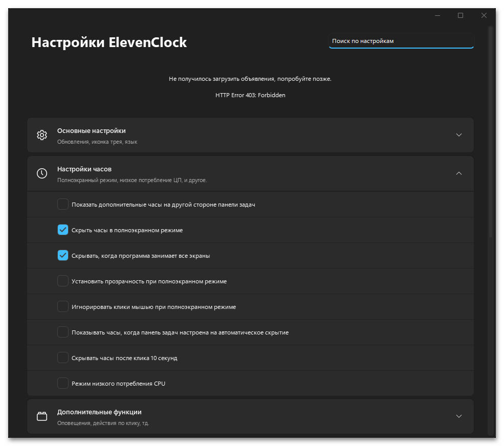
Task: Minimize the ElevenClock settings window
Action: pos(437,15)
